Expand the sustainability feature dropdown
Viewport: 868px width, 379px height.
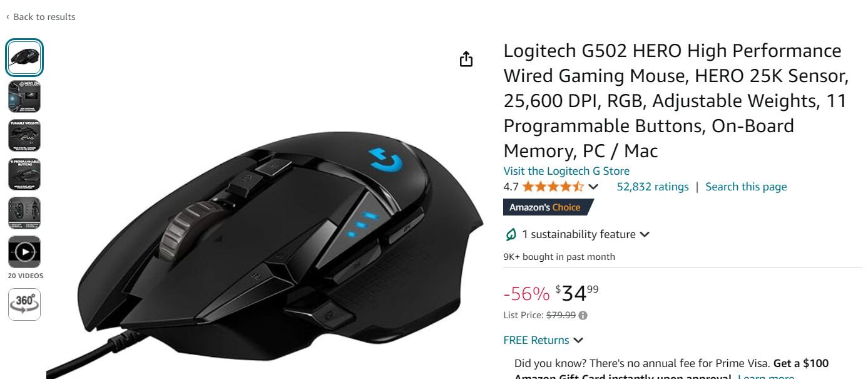click(x=645, y=234)
